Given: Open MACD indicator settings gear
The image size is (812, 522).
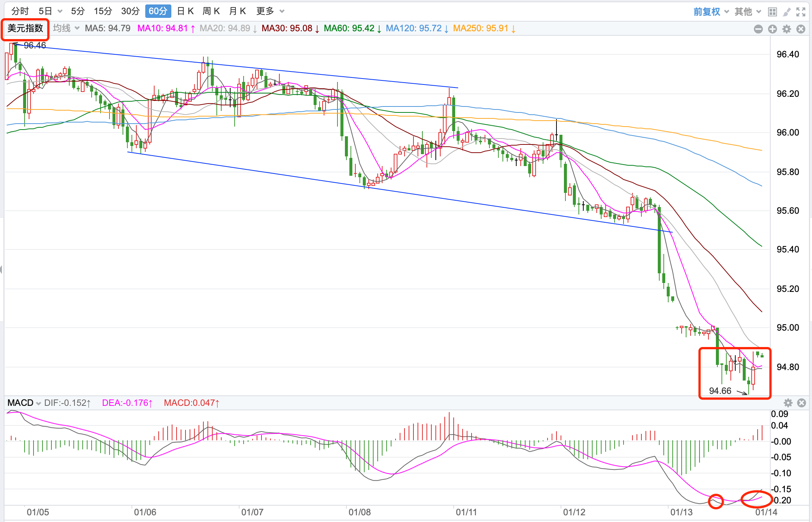Looking at the screenshot, I should tap(788, 403).
